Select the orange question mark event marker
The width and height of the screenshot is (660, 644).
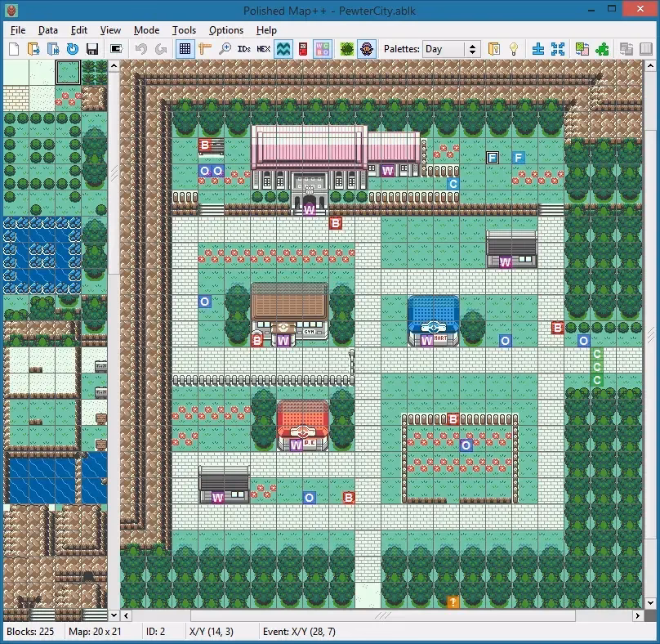point(453,602)
